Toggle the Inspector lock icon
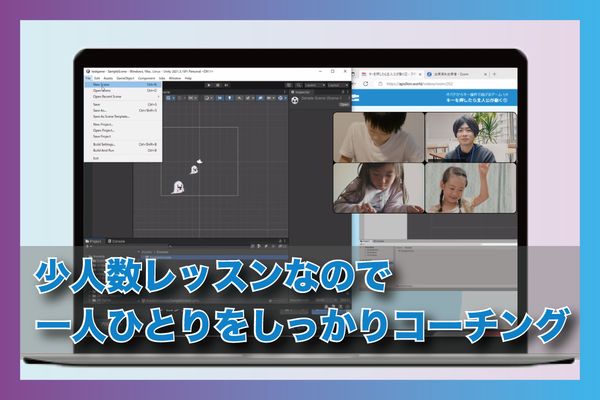 click(343, 92)
